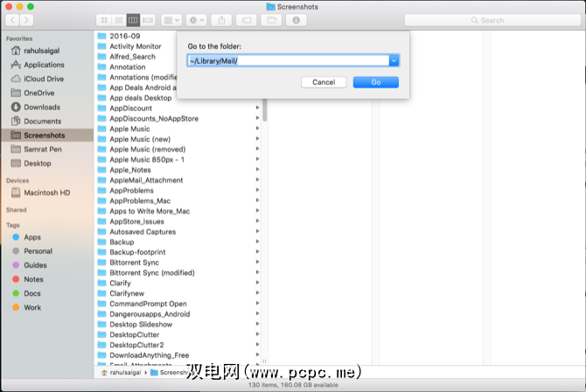Open rahulsaigal home in sidebar
This screenshot has height=392, width=586.
pyautogui.click(x=41, y=51)
